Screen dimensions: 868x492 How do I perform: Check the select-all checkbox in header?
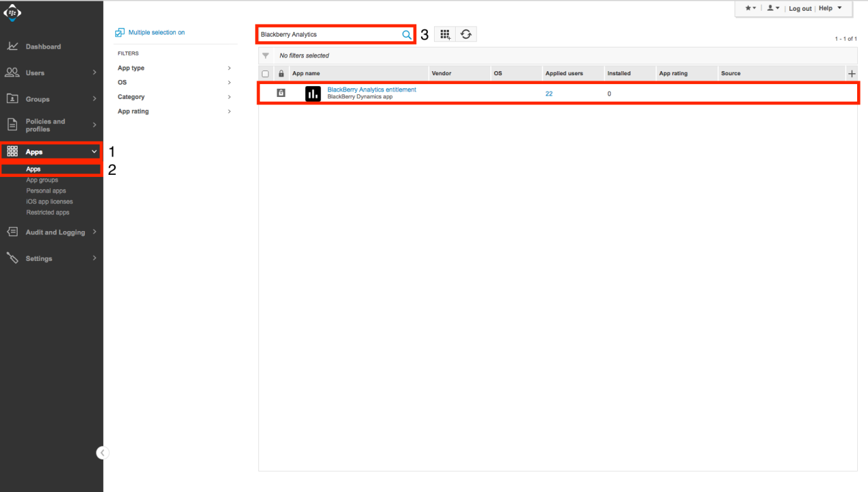click(265, 74)
